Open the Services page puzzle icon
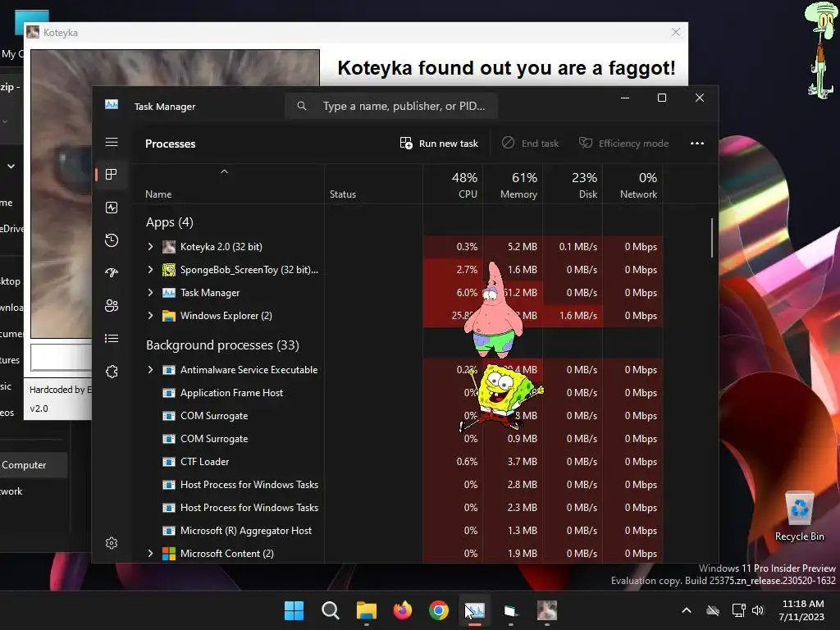The height and width of the screenshot is (630, 840). point(112,372)
